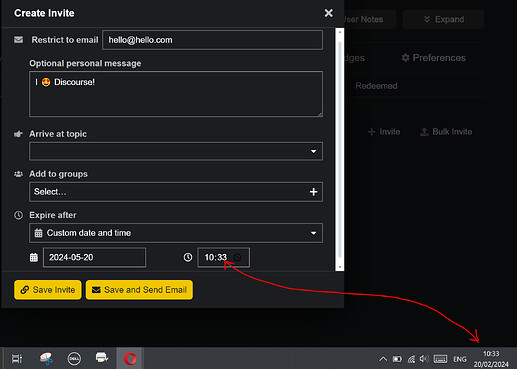Click the volume icon in system tray
Viewport: 517px width, 369px height.
point(424,359)
